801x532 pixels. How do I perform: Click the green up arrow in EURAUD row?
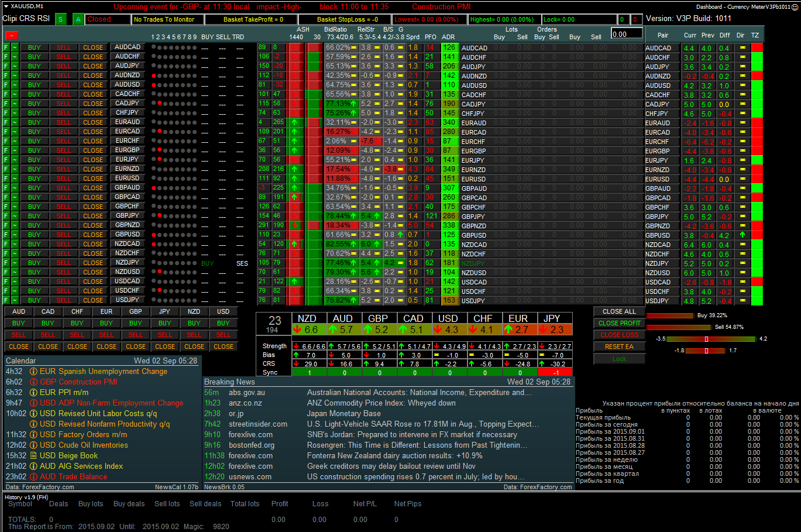click(x=294, y=122)
